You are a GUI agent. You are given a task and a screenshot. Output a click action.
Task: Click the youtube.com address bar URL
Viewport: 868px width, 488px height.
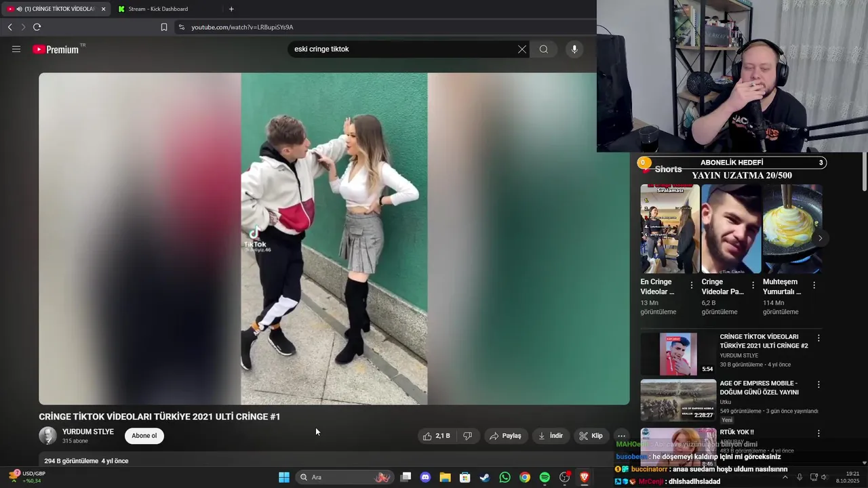(x=242, y=27)
